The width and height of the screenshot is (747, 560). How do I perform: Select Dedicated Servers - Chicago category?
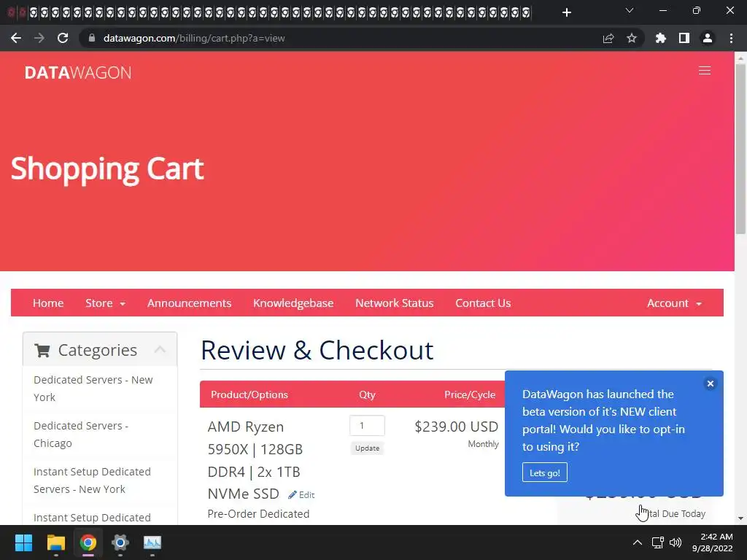pyautogui.click(x=81, y=435)
